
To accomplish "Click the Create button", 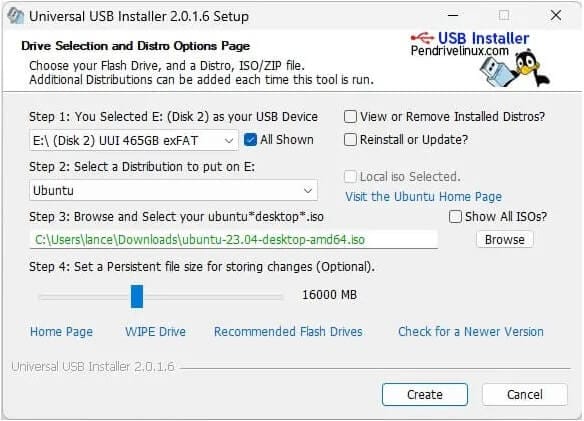I will (425, 394).
